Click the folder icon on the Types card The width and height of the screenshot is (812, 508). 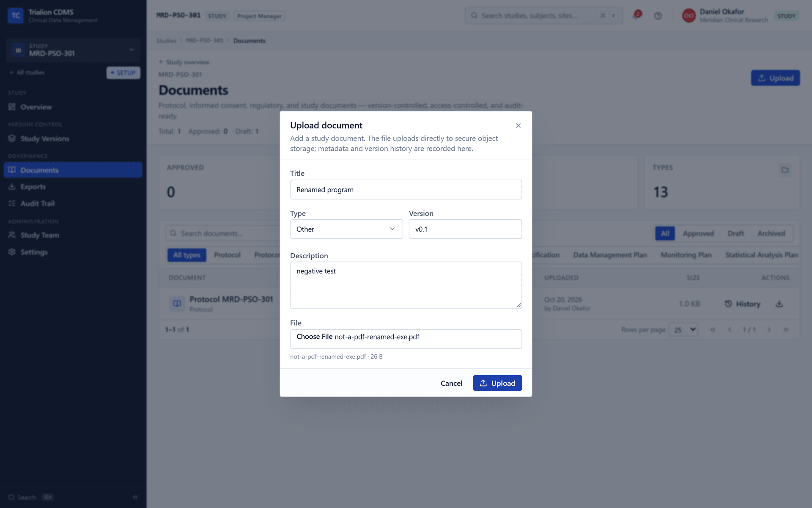[x=785, y=170]
